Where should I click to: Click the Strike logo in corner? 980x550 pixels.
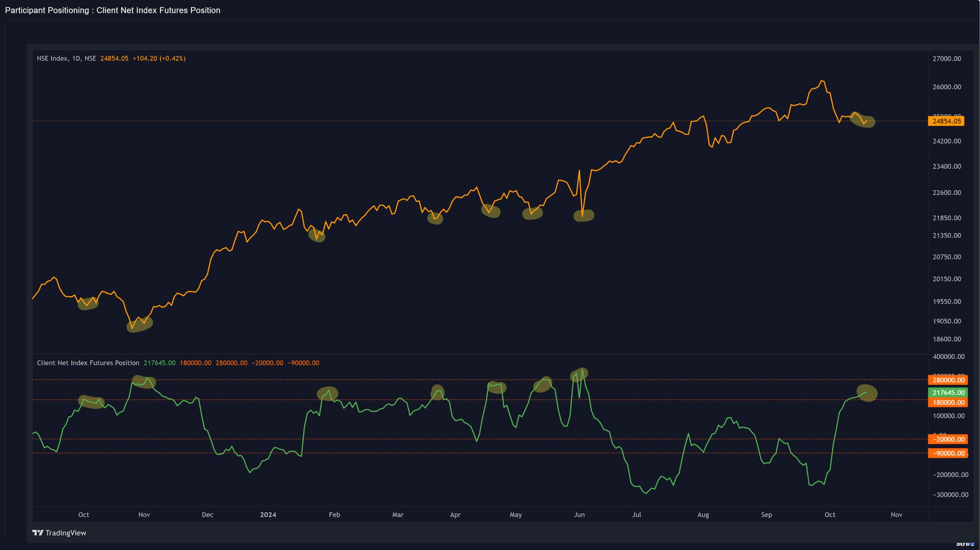(965, 544)
